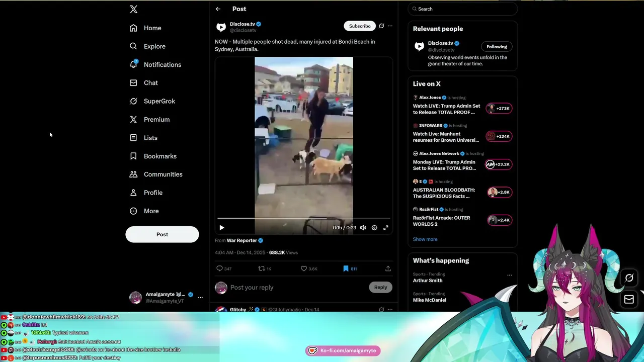644x362 pixels.
Task: Open Premium in sidebar
Action: [149, 120]
